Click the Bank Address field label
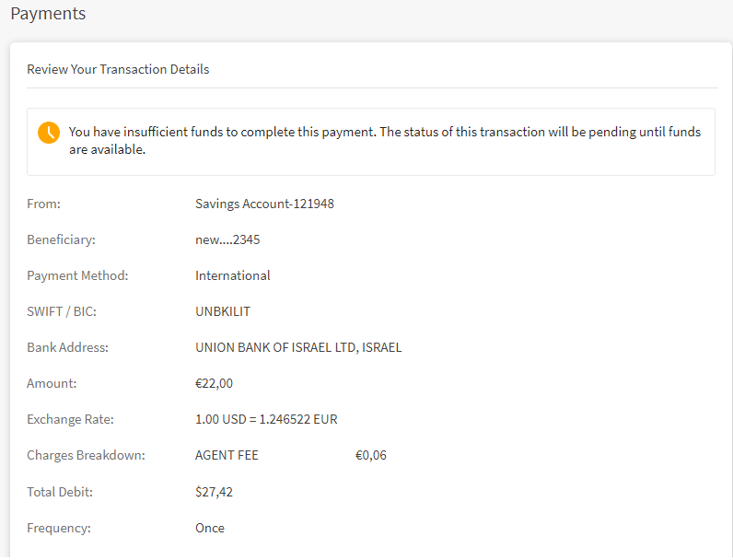This screenshot has height=560, width=733. point(67,347)
